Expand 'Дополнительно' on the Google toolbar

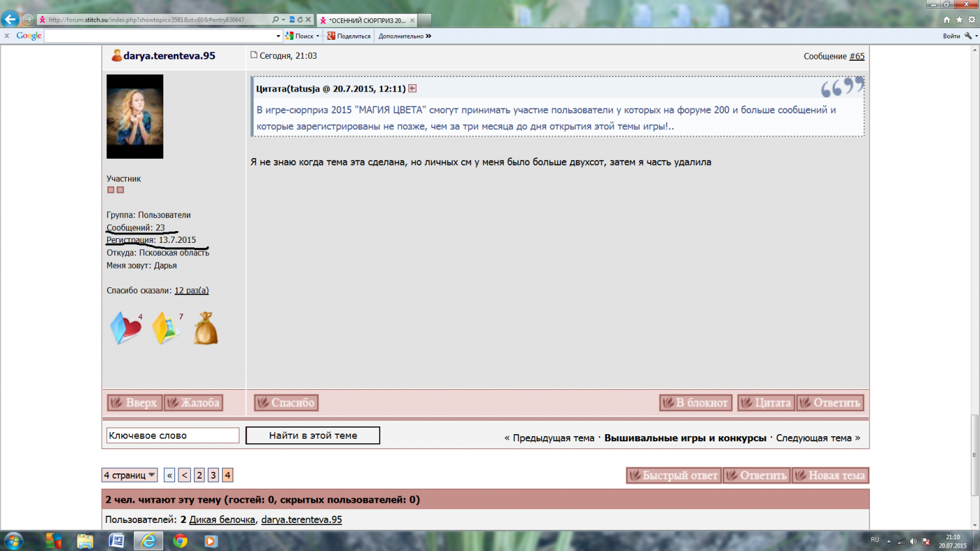(x=404, y=36)
